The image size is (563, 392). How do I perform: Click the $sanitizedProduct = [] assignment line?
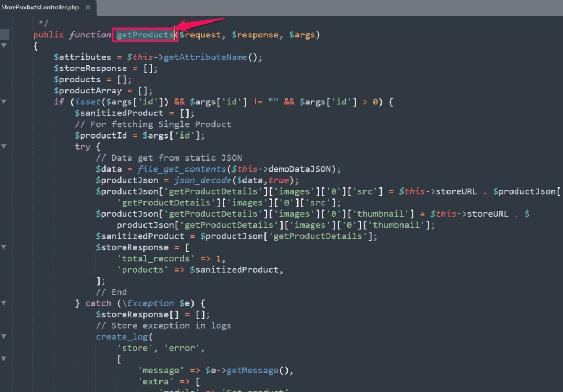[x=135, y=113]
